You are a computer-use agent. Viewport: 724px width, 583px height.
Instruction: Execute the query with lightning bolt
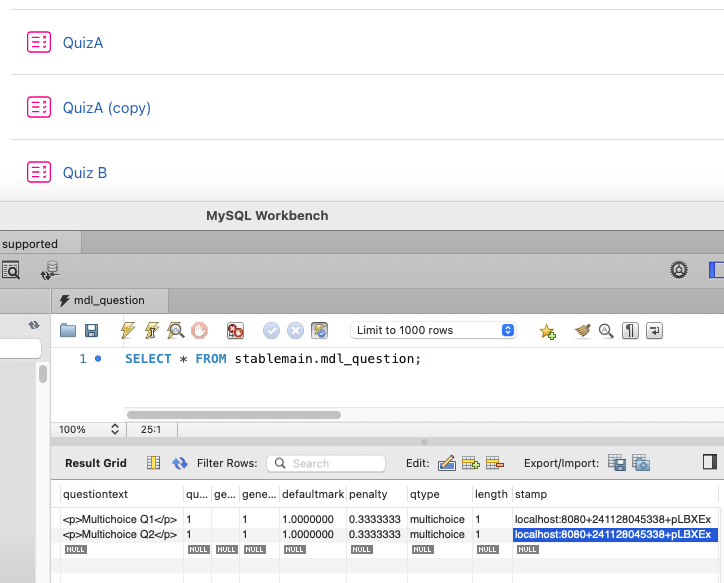(x=128, y=331)
